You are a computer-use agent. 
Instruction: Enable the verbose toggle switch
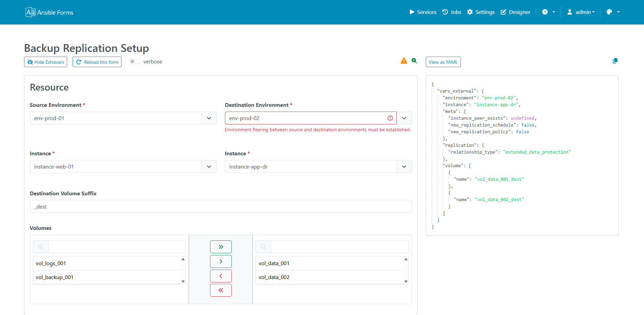[134, 61]
